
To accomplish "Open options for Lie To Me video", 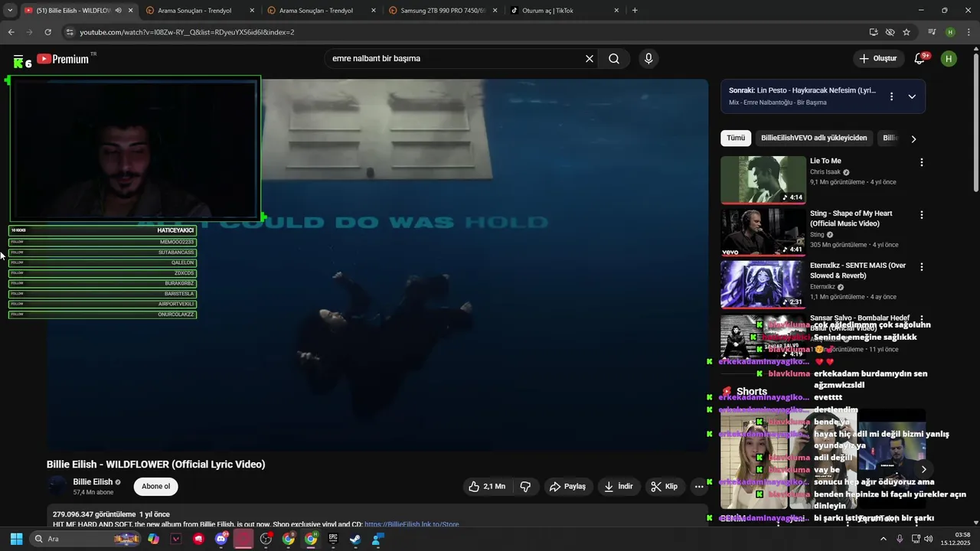I will point(922,162).
